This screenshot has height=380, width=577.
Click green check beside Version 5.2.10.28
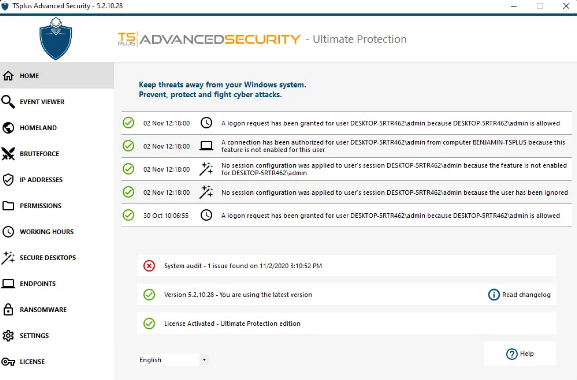pyautogui.click(x=149, y=295)
